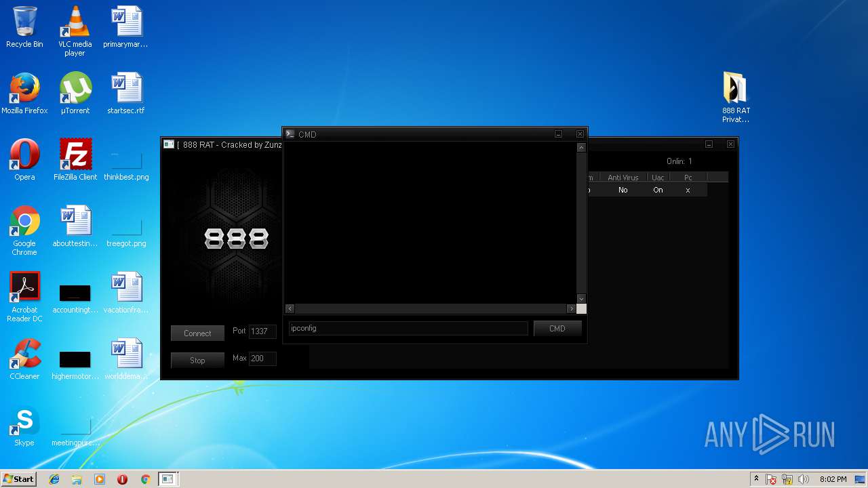This screenshot has width=868, height=488.
Task: Minimize the CMD window
Action: pos(558,134)
